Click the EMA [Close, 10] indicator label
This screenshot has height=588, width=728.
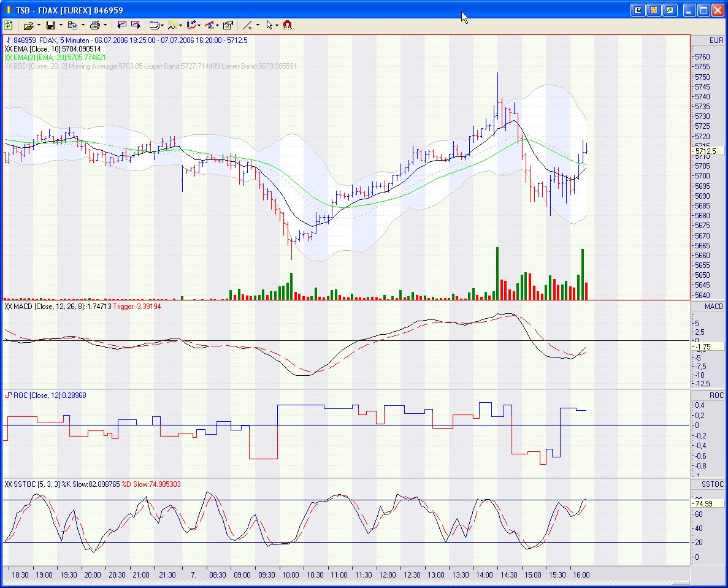(52, 48)
